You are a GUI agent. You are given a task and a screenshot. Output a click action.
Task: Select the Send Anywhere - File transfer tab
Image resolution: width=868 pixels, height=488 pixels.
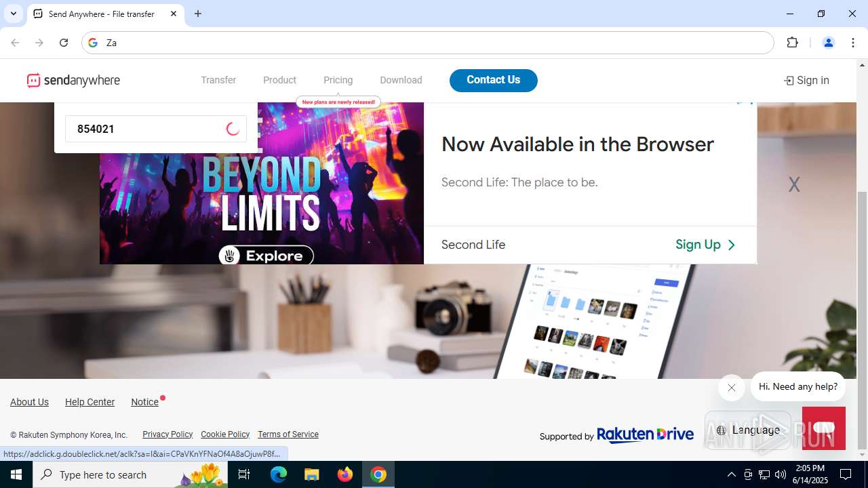(106, 14)
